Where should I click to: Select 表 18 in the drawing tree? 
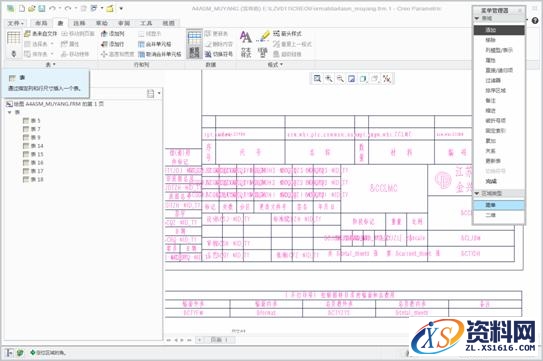[x=33, y=179]
